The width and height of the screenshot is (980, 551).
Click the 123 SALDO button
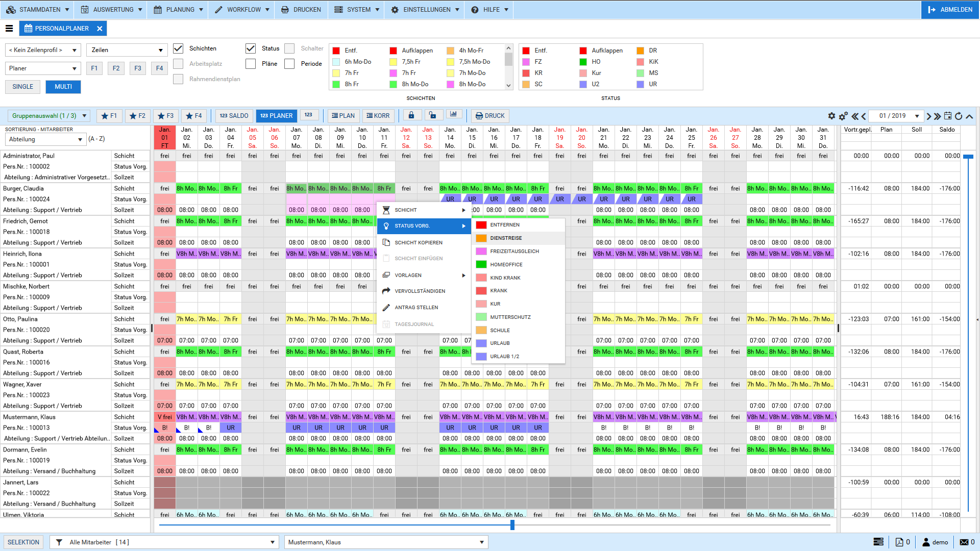[234, 116]
